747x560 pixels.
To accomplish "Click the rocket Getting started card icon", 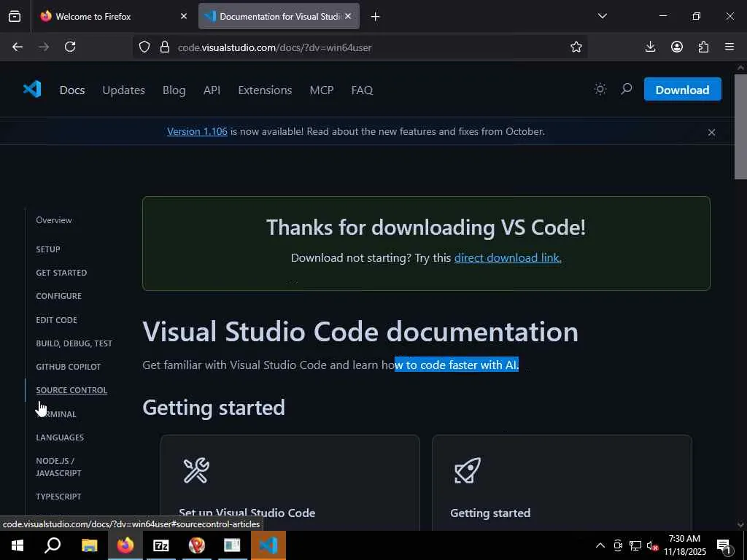I will click(x=468, y=470).
